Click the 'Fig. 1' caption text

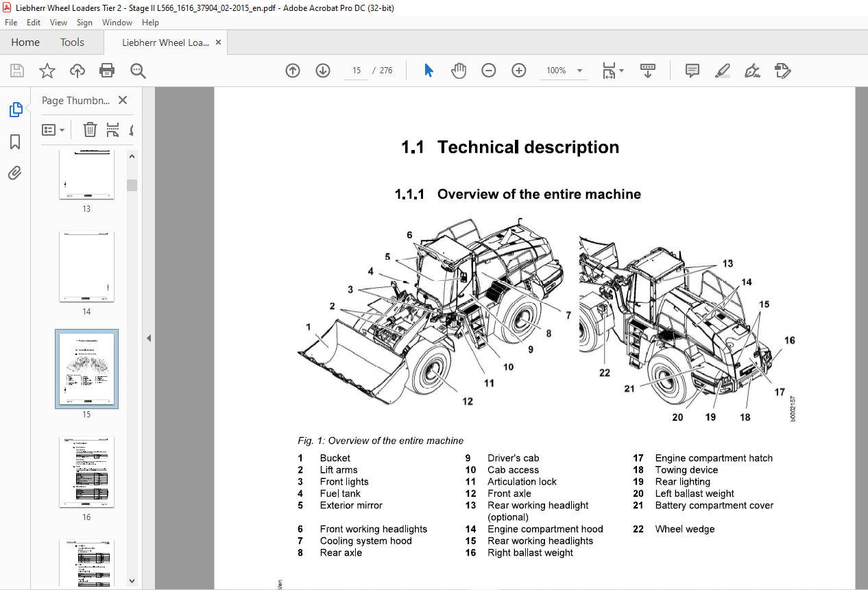[x=381, y=441]
